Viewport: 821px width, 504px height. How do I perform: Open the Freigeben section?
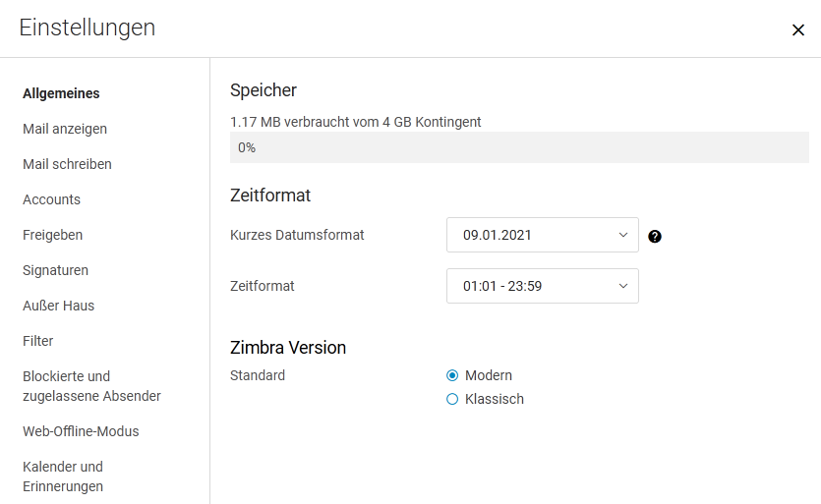click(x=52, y=235)
